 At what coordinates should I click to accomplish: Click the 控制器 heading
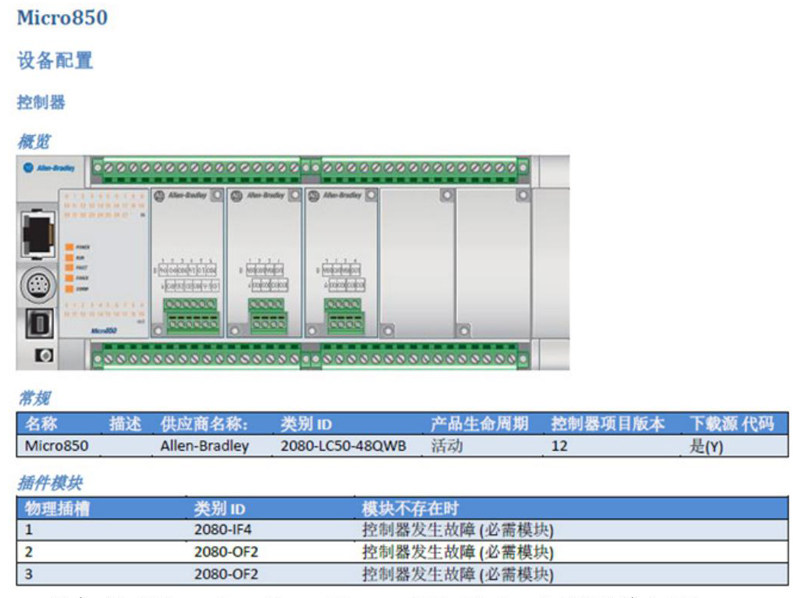[41, 102]
